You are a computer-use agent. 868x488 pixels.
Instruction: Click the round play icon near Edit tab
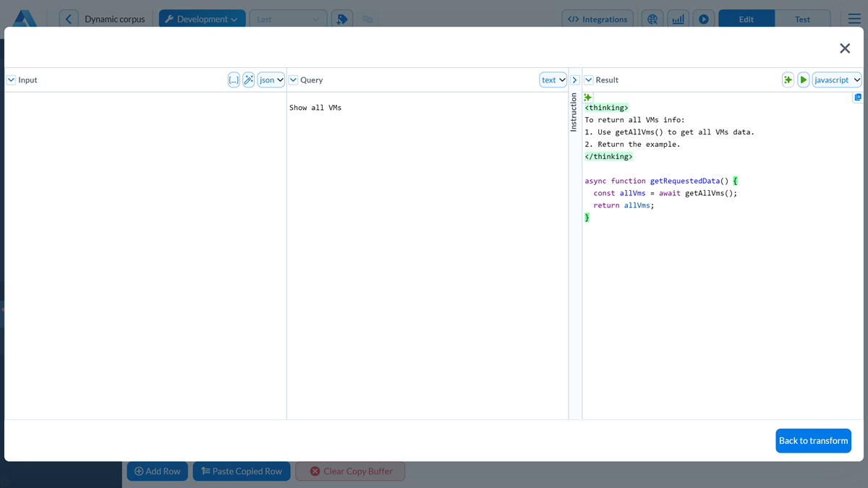[x=703, y=19]
